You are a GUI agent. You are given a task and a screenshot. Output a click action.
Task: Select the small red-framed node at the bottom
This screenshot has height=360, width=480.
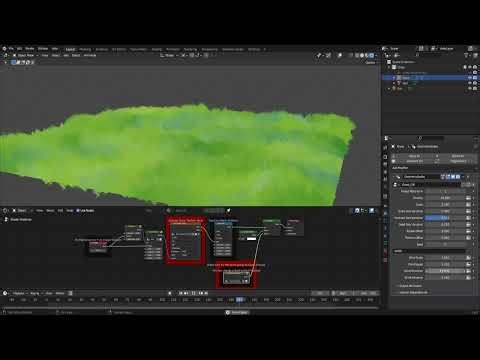point(237,274)
